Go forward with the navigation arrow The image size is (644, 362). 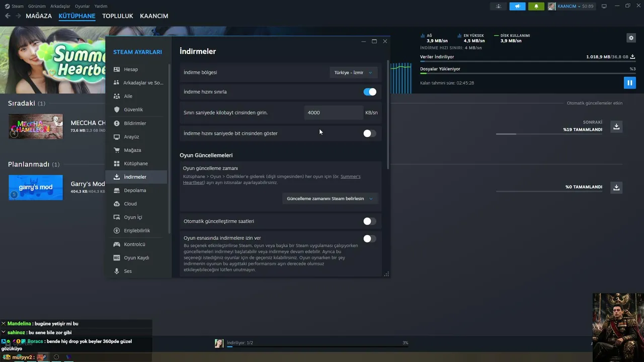point(18,16)
